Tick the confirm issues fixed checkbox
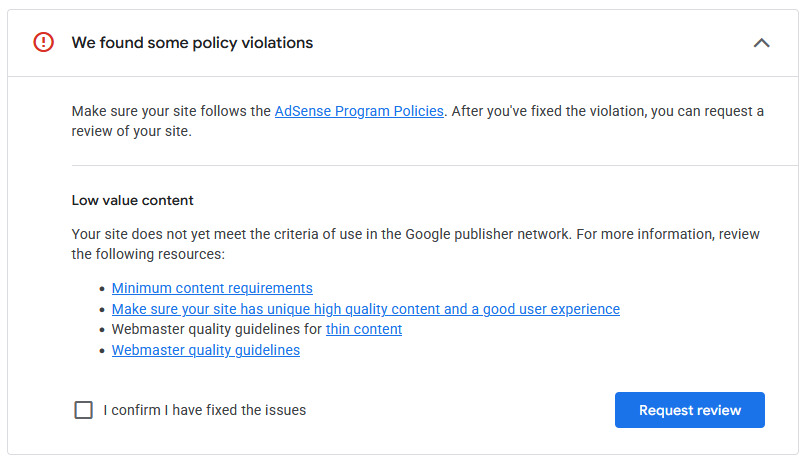 pos(84,410)
